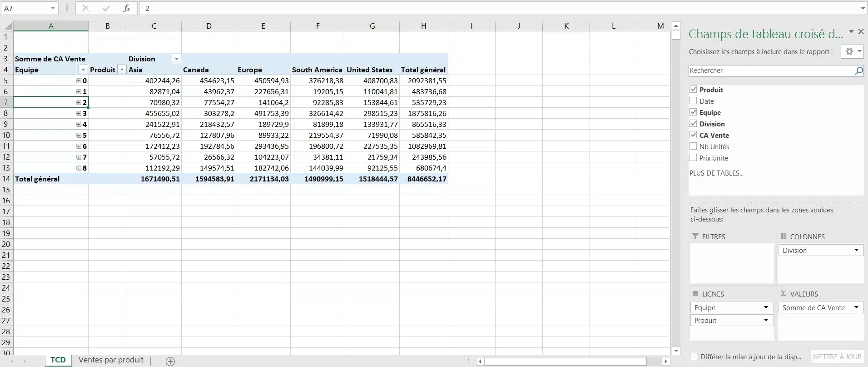Open the task pane options arrow
Image resolution: width=868 pixels, height=367 pixels.
click(x=851, y=31)
